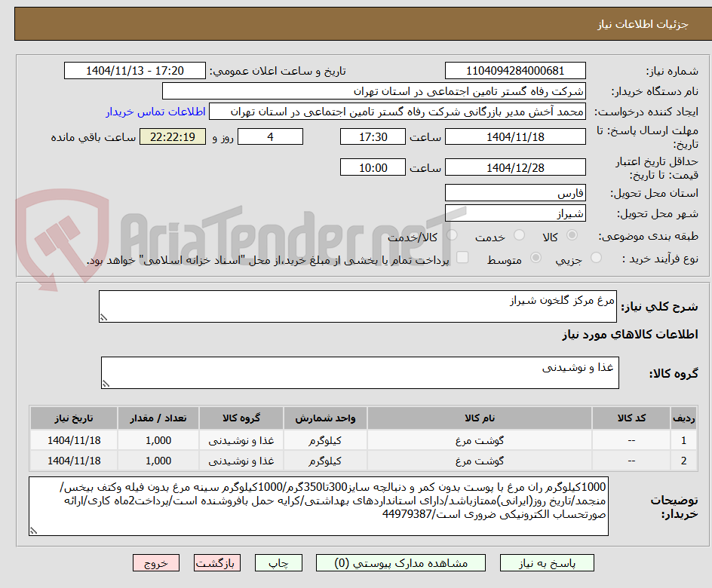The width and height of the screenshot is (712, 588).
Task: Click غذا و نوشیدنی in row 2
Action: (x=241, y=461)
